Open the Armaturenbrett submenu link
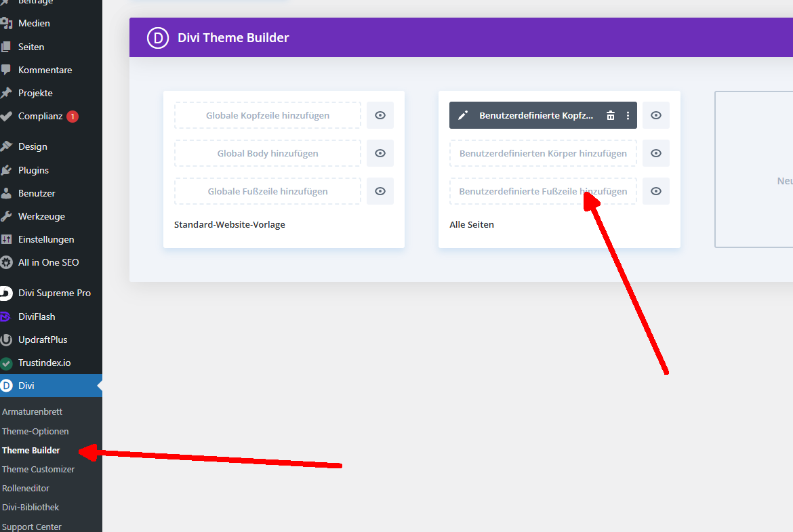 point(33,412)
